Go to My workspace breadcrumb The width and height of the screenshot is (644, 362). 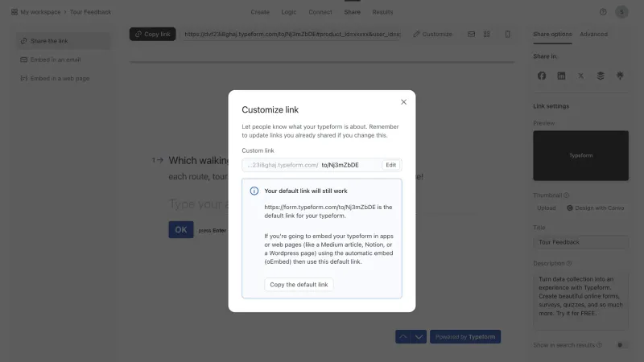click(x=40, y=12)
